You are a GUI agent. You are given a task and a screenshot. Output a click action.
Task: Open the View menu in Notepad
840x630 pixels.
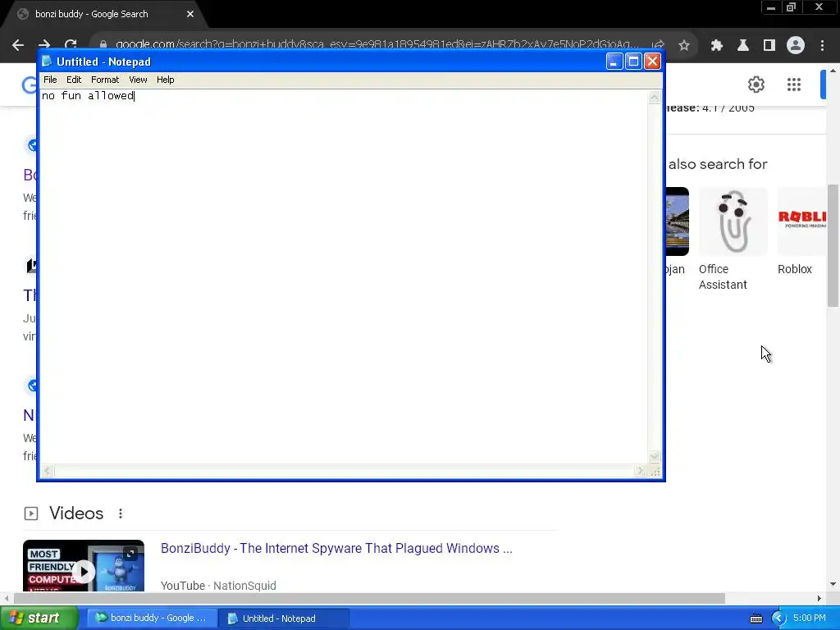(x=138, y=80)
